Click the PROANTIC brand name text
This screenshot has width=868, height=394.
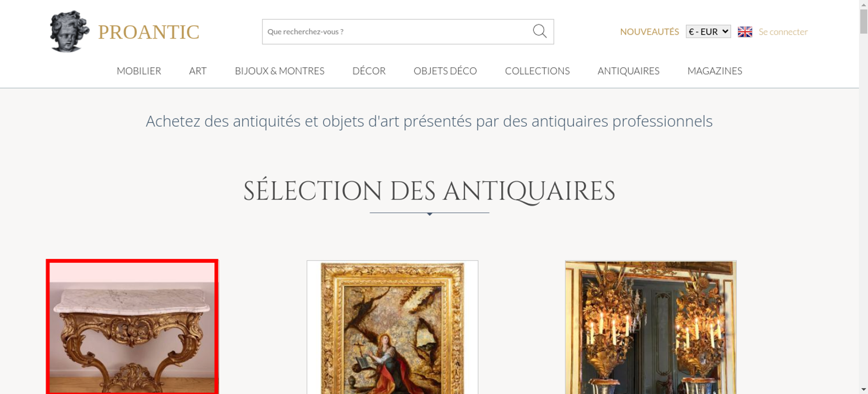(x=148, y=32)
